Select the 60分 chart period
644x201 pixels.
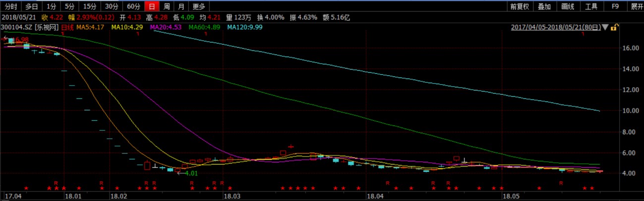tap(133, 6)
